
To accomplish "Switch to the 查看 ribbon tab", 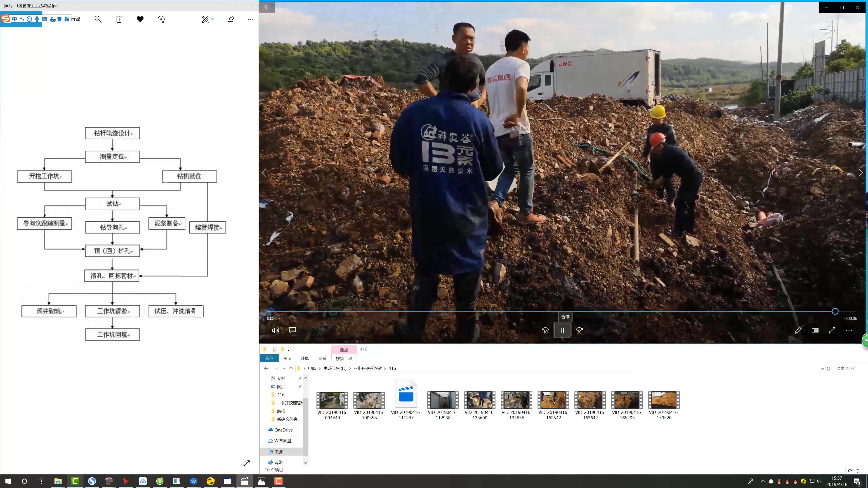I will tap(322, 358).
